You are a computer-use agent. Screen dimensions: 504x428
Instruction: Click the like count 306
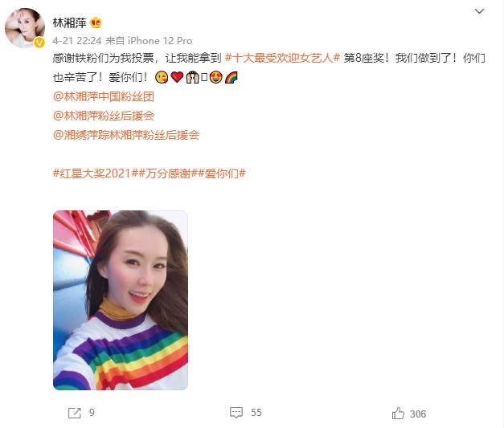click(x=418, y=414)
